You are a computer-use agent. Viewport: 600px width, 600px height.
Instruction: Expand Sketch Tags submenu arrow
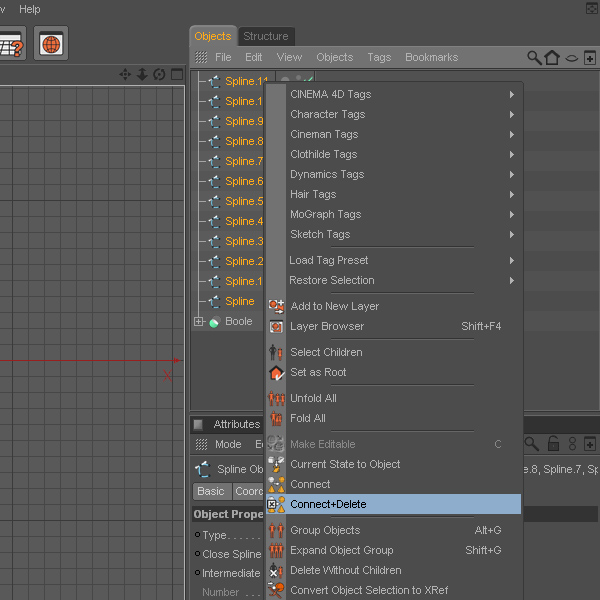click(x=512, y=235)
